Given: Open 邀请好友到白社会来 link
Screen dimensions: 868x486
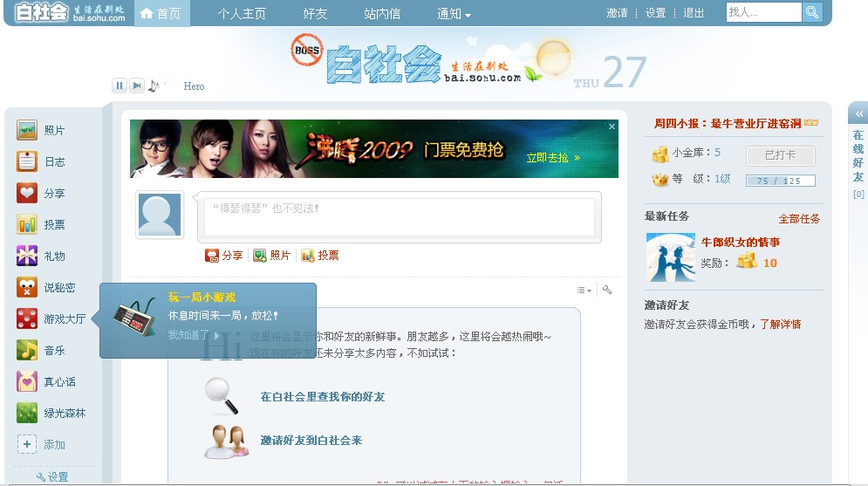Looking at the screenshot, I should tap(311, 441).
